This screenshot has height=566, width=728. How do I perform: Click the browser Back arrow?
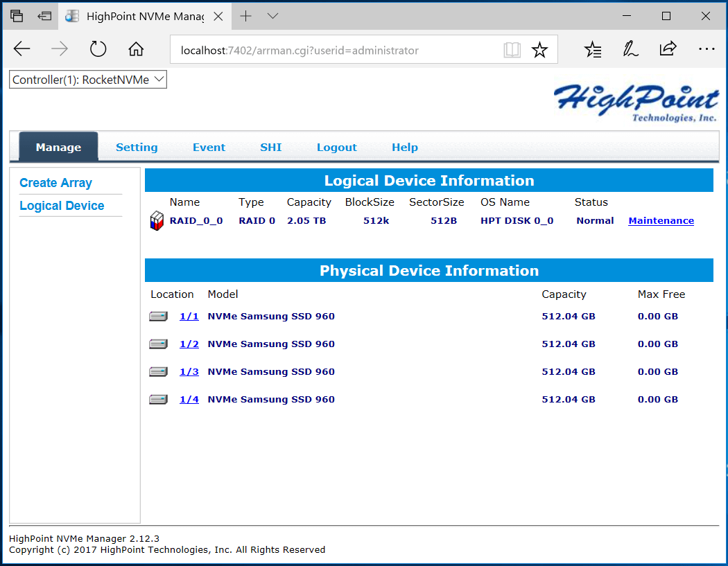pos(21,48)
